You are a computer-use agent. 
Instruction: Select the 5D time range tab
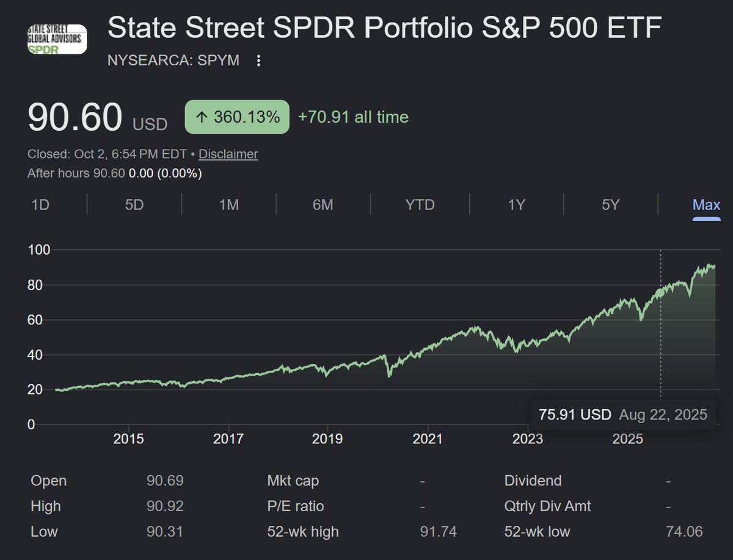134,205
